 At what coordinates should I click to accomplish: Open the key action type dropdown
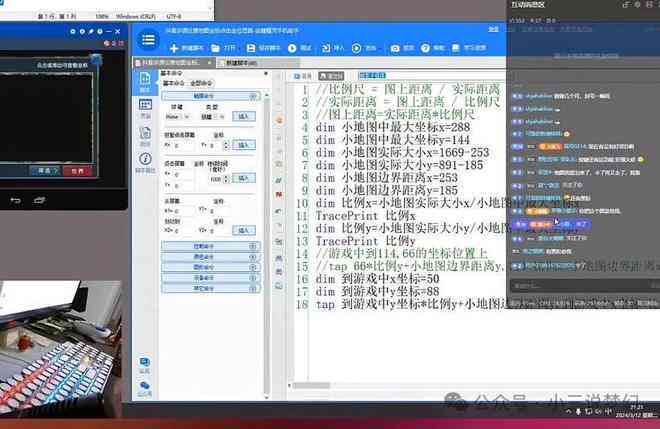(213, 117)
